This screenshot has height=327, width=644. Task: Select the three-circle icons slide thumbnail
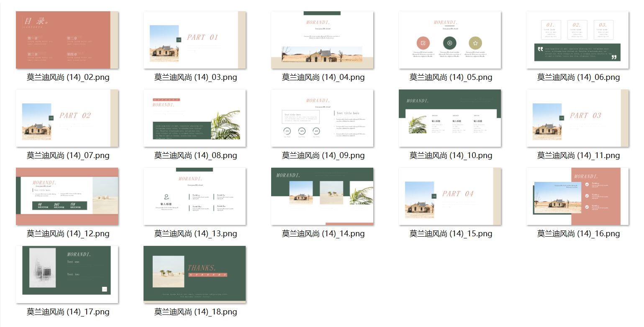coord(450,40)
